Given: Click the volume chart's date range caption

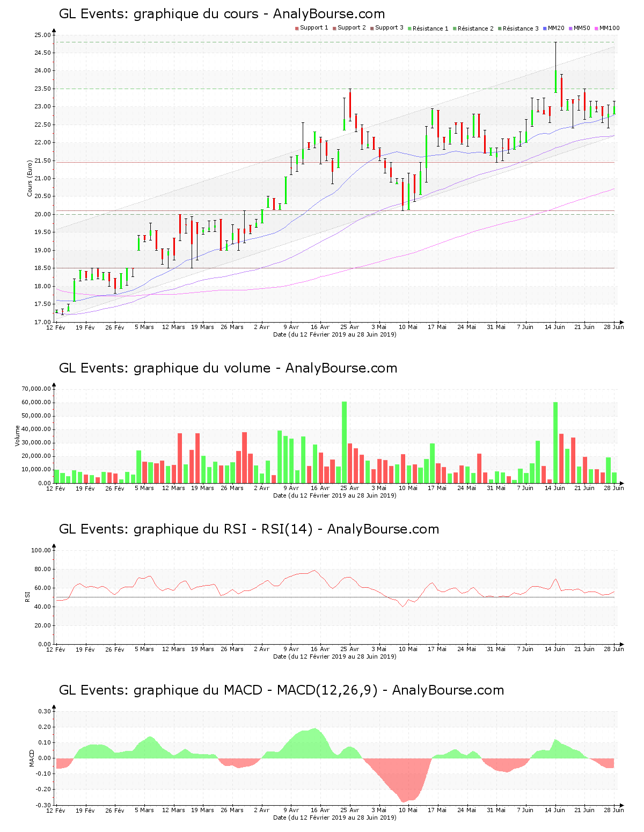Looking at the screenshot, I should coord(335,495).
